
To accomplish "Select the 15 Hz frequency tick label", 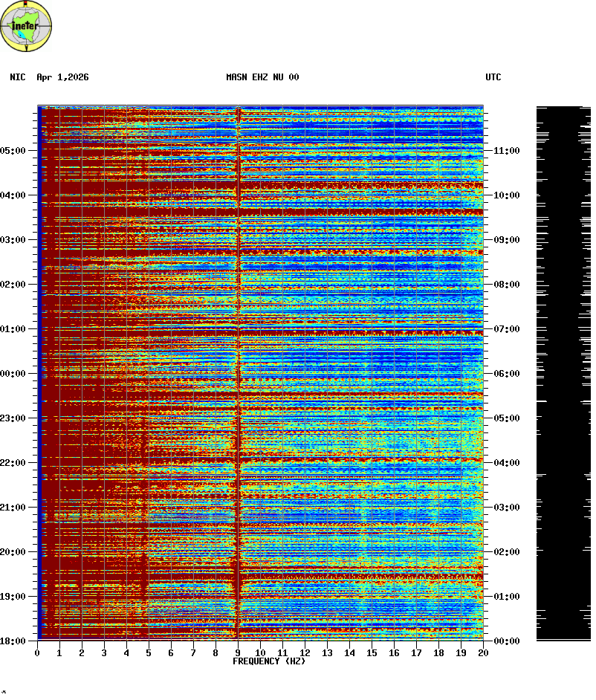I will tap(372, 652).
